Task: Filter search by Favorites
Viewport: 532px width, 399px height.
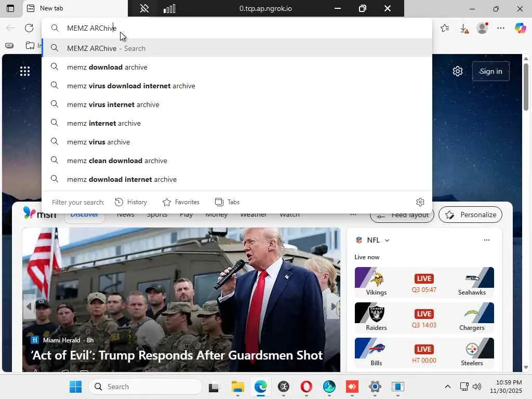Action: click(x=181, y=202)
